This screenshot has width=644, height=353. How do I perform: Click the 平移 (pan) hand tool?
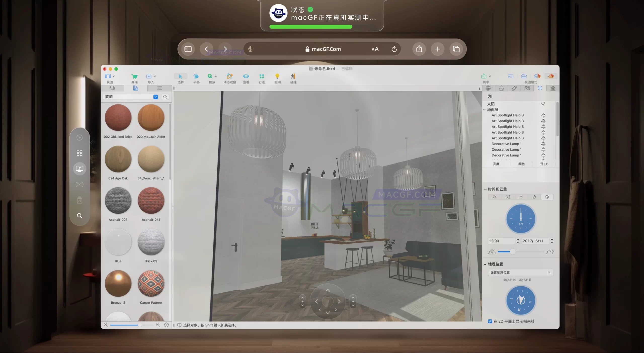(x=196, y=76)
